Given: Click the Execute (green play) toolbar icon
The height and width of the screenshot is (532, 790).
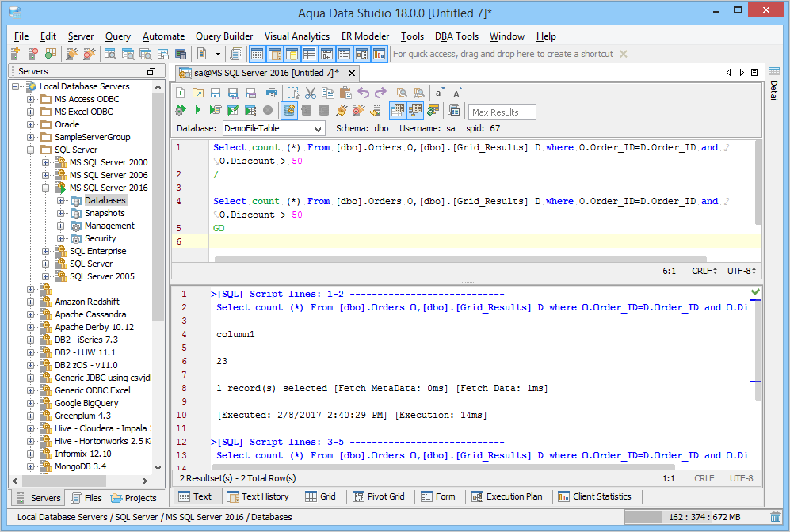Looking at the screenshot, I should click(x=197, y=110).
